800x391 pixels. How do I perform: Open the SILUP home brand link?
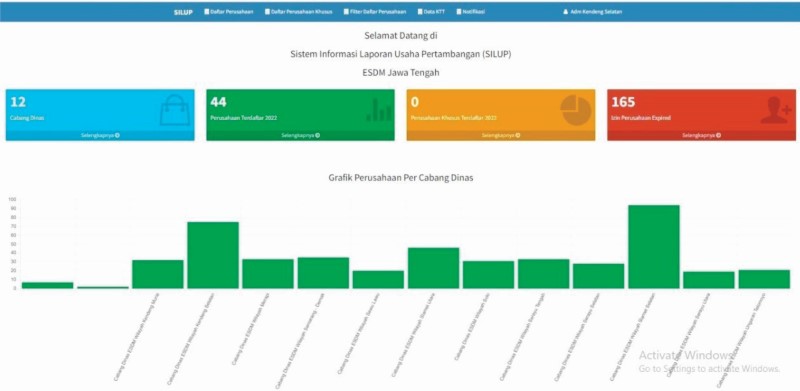pos(183,12)
